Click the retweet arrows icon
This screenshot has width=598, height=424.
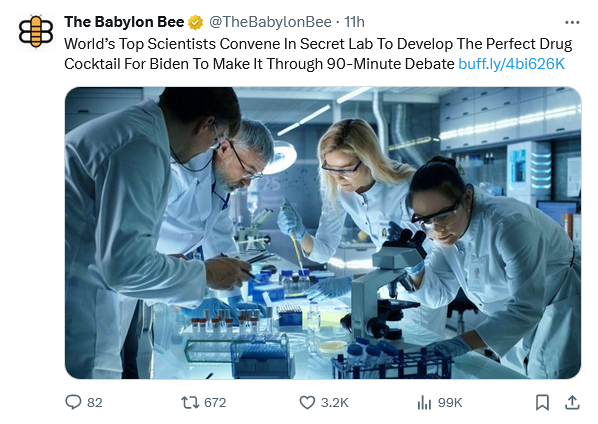(190, 402)
